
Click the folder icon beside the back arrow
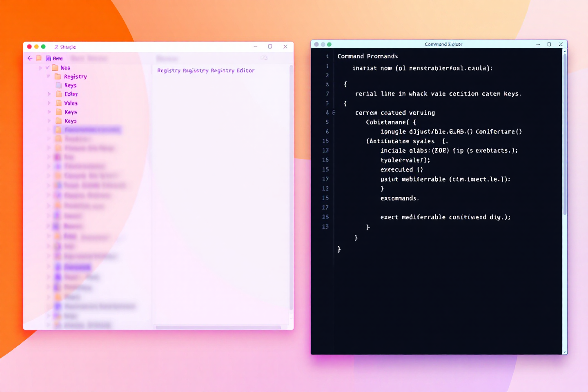pos(39,58)
